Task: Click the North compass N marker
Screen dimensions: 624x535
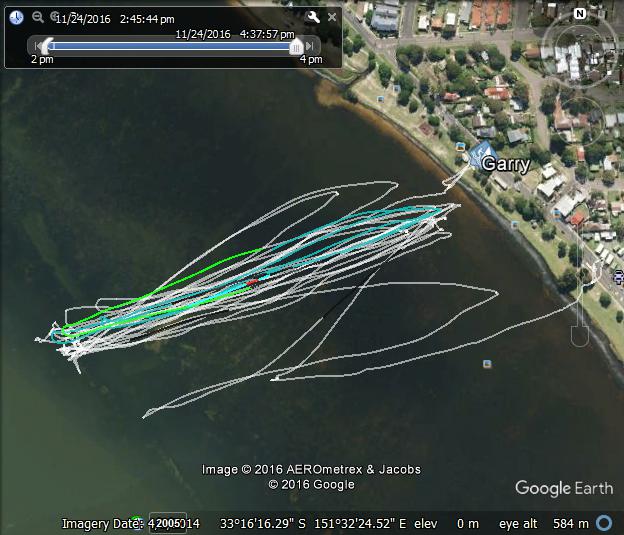Action: click(580, 14)
